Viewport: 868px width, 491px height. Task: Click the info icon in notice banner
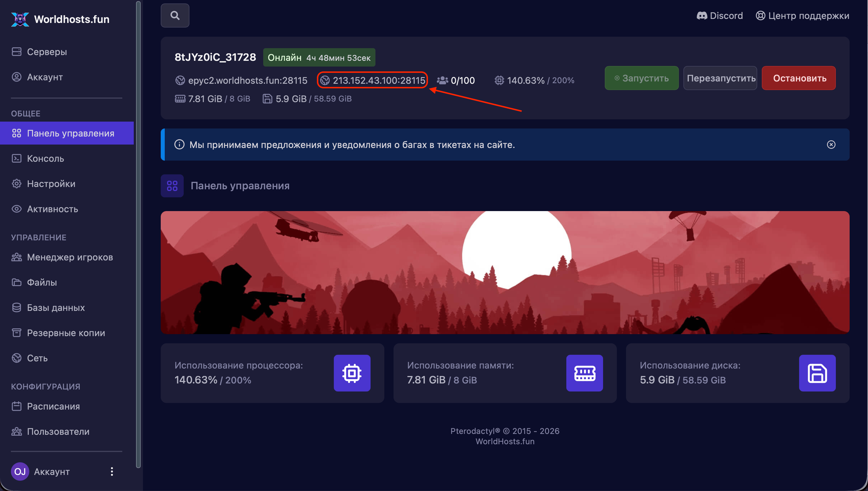click(x=179, y=145)
